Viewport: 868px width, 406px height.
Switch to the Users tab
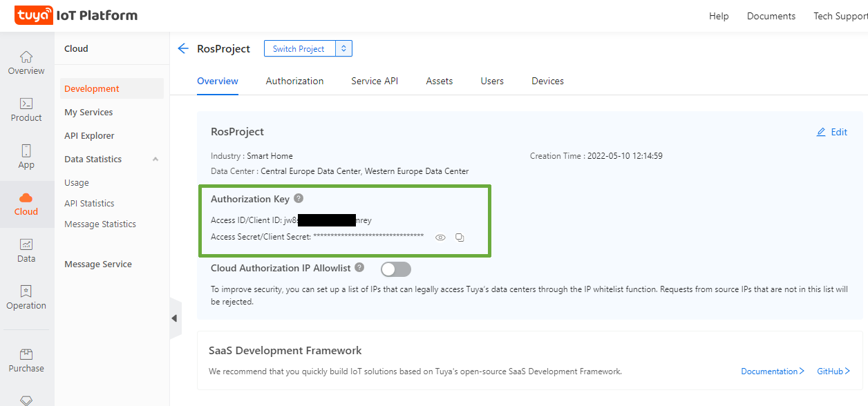click(492, 81)
